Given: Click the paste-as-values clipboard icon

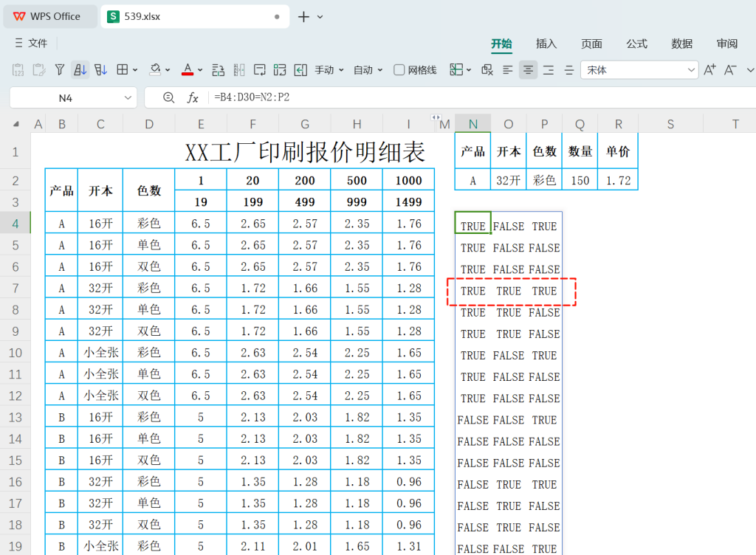Looking at the screenshot, I should coord(18,70).
